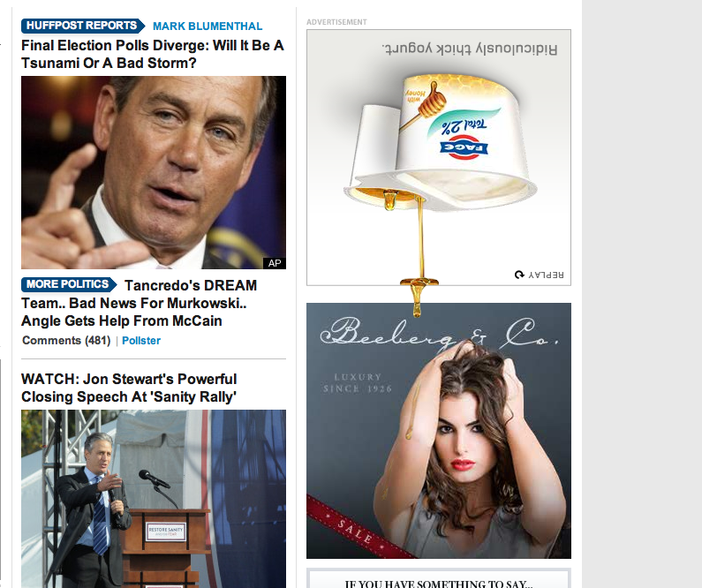
Task: Click 'If you have something to say' banner
Action: click(x=439, y=581)
